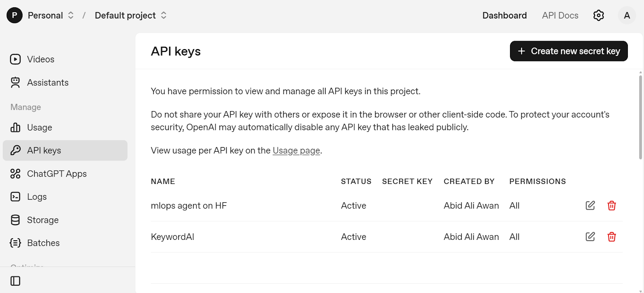Go to the Dashboard tab
The image size is (644, 293).
504,15
